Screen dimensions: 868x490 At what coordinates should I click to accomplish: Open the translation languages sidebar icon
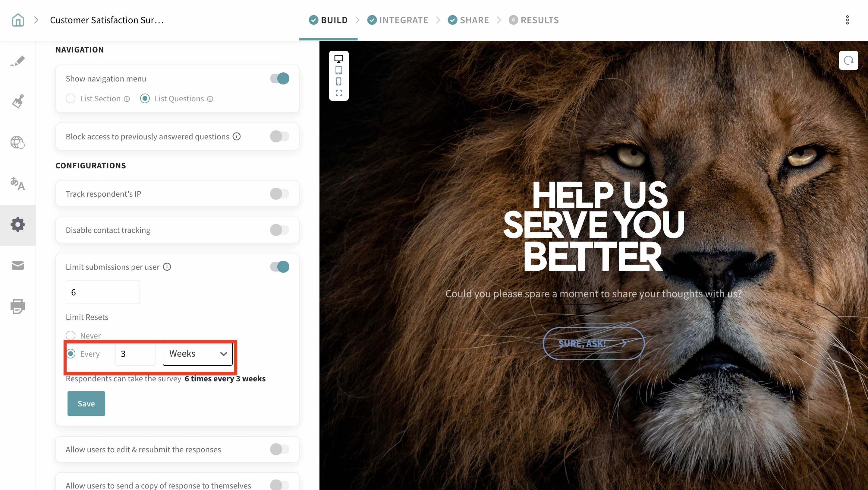pos(17,184)
